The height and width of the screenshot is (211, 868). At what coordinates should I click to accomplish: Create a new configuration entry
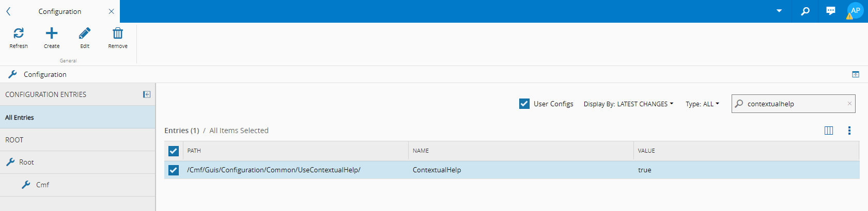[x=52, y=34]
